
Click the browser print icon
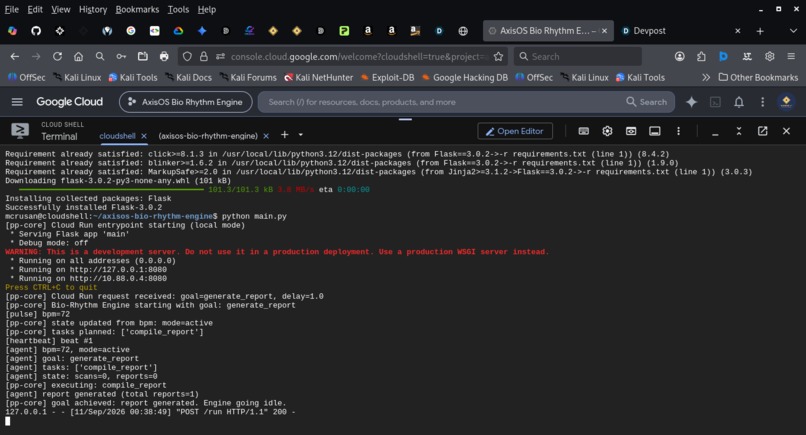click(x=164, y=57)
